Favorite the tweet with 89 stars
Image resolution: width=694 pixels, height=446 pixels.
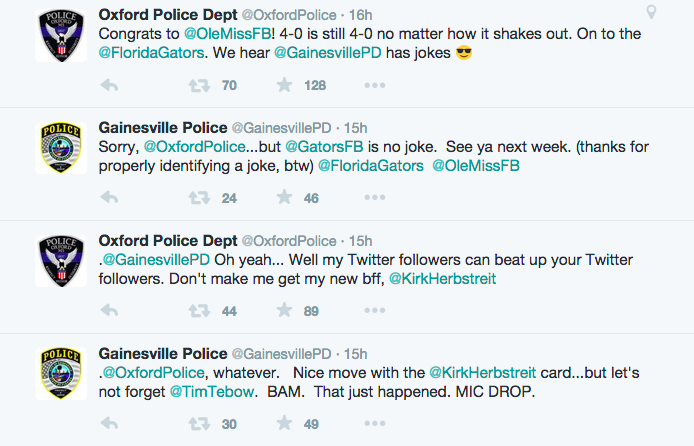coord(284,311)
